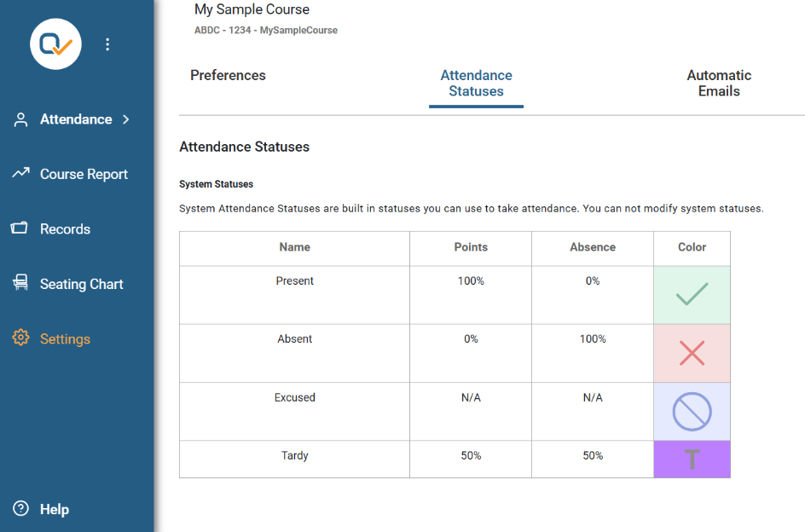Click Tardy's 50% absence value
Image resolution: width=805 pixels, height=532 pixels.
pos(593,455)
